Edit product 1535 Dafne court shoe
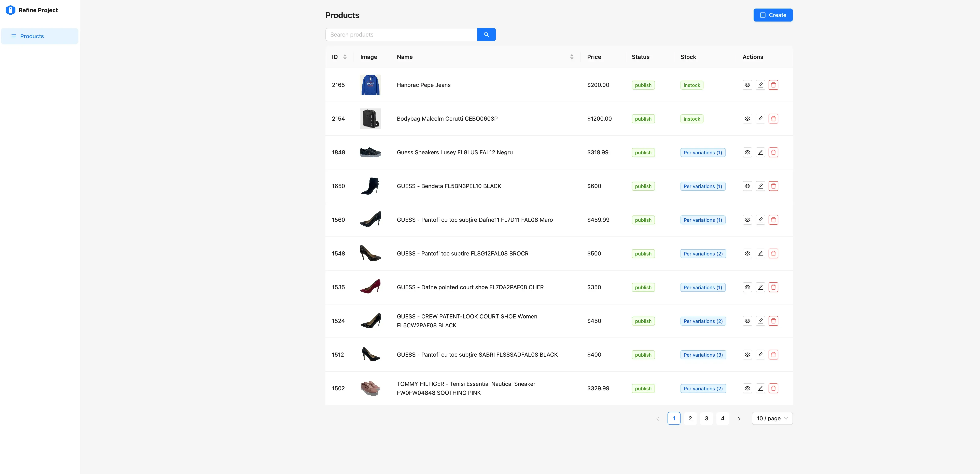980x474 pixels. [760, 287]
